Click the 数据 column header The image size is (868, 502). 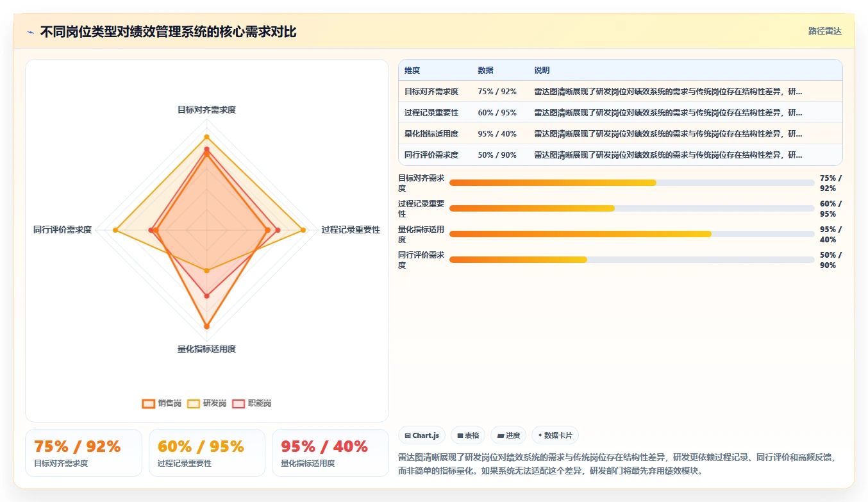[485, 71]
